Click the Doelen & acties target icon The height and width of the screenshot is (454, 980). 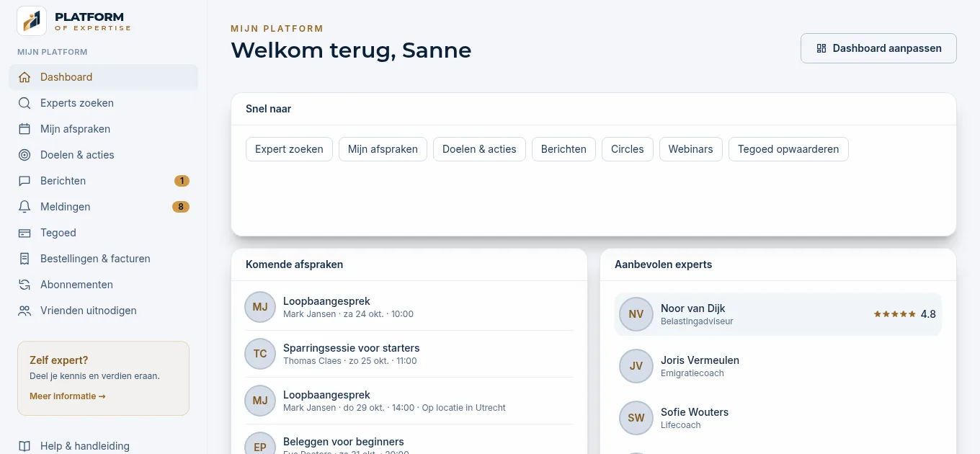pyautogui.click(x=24, y=155)
